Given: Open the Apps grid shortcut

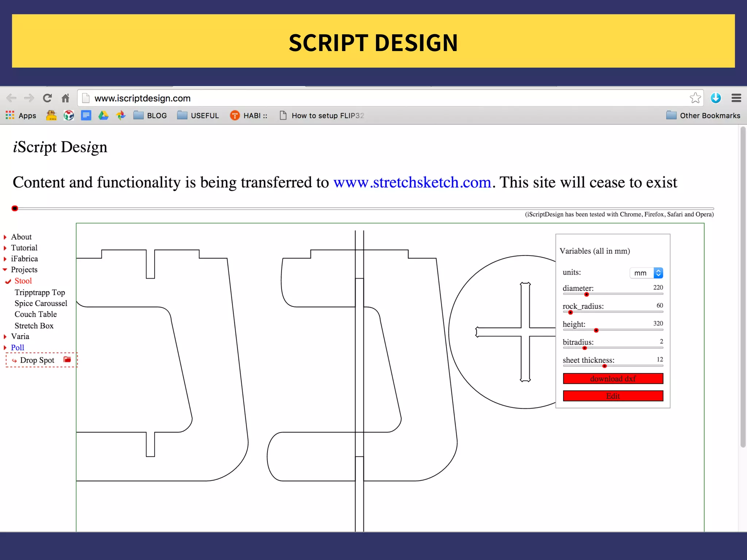Looking at the screenshot, I should [x=10, y=116].
